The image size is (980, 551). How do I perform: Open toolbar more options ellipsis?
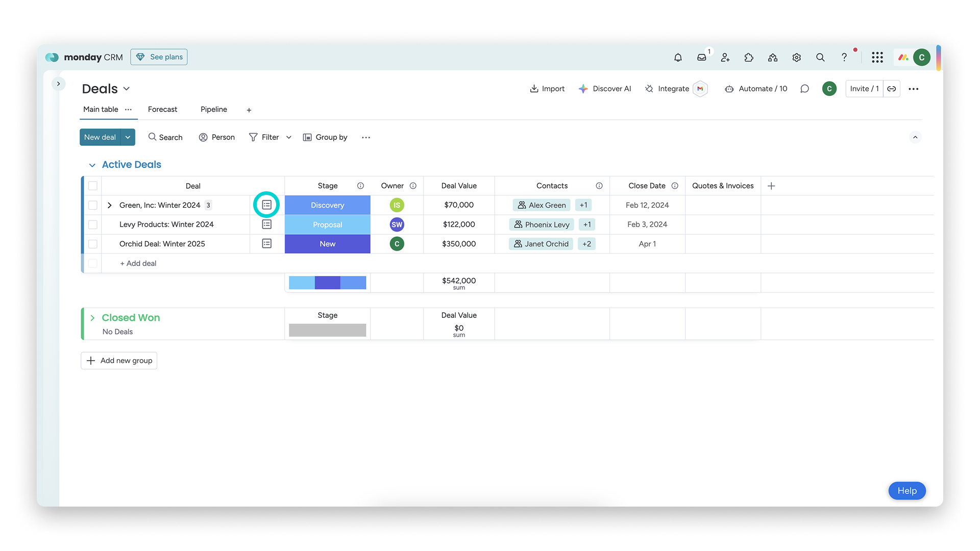pos(366,137)
